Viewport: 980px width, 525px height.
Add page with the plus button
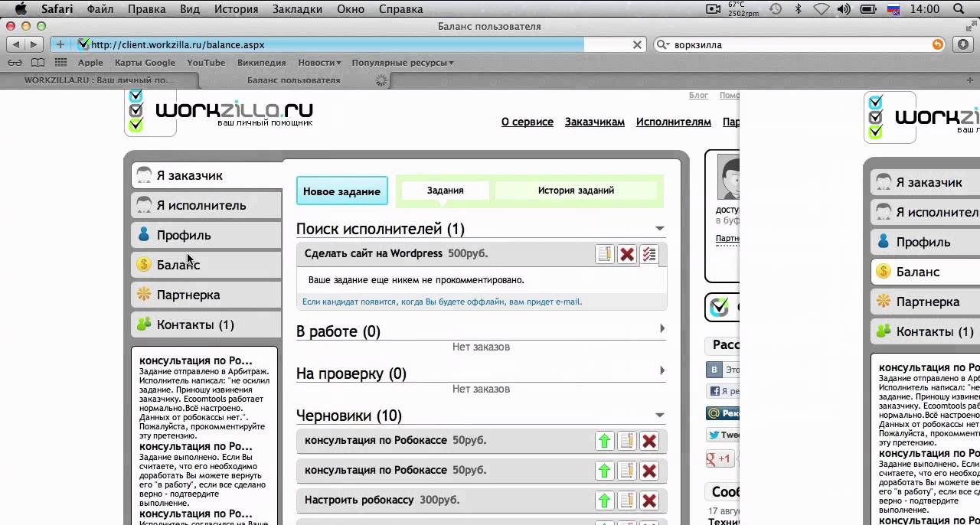(60, 44)
